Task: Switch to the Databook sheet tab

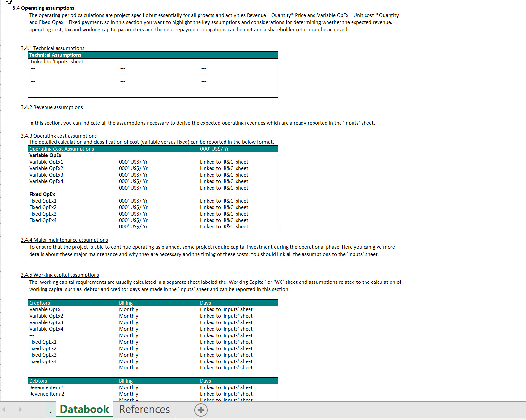Action: pyautogui.click(x=84, y=409)
